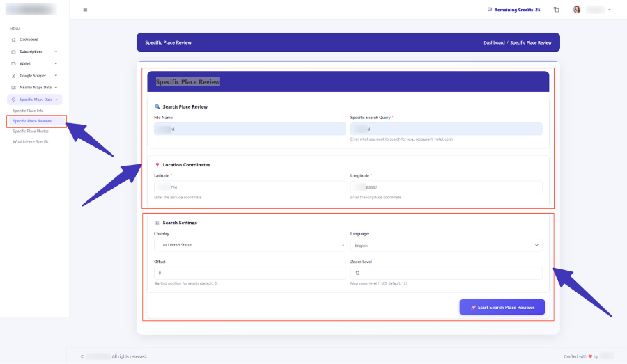Follow the Dashboard breadcrumb link

click(x=494, y=42)
